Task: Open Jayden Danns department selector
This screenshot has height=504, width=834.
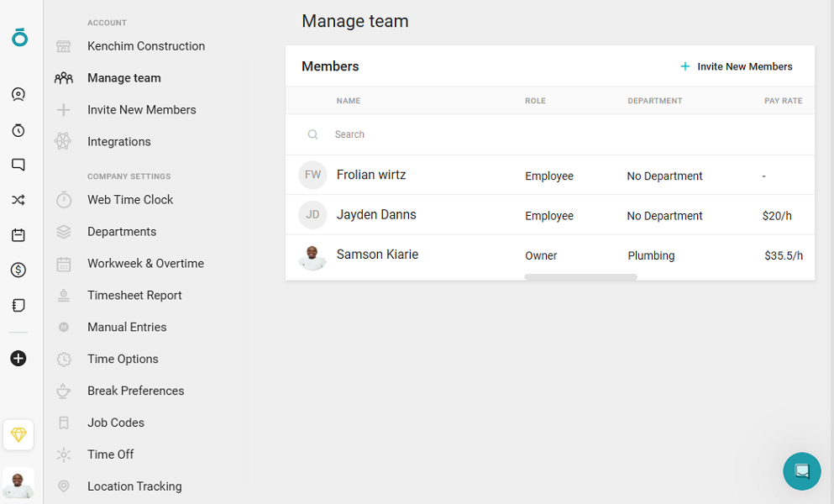Action: [664, 215]
